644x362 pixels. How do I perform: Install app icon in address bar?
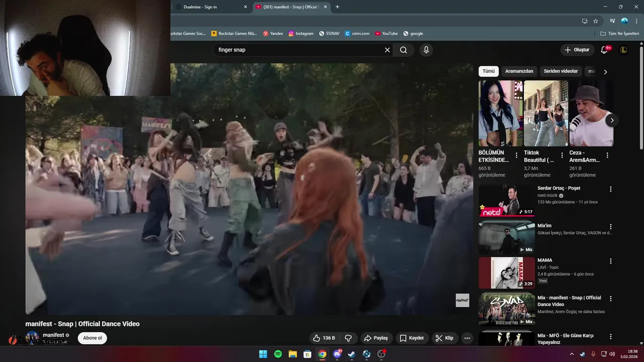585,21
